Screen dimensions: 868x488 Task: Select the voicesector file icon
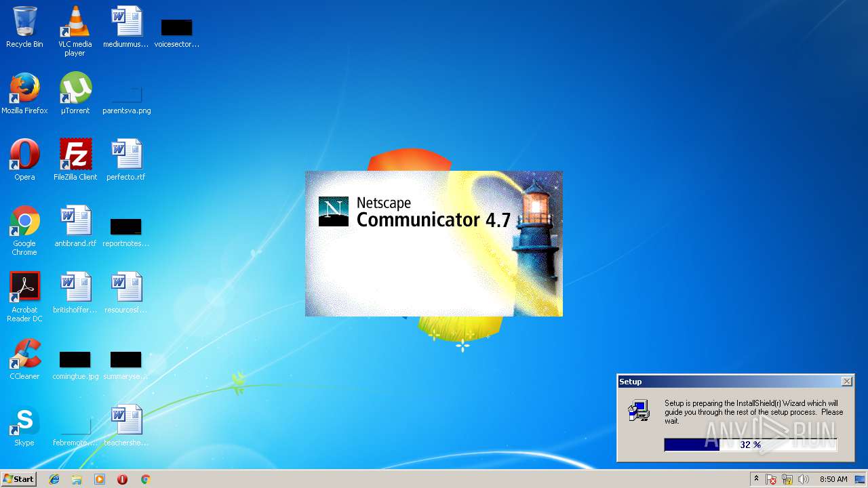click(176, 33)
